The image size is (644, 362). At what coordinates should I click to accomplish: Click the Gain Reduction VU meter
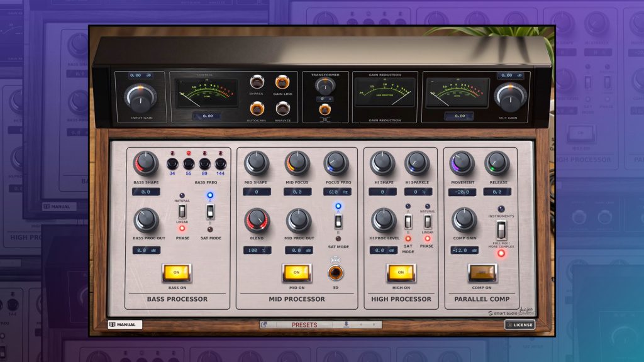pos(384,92)
